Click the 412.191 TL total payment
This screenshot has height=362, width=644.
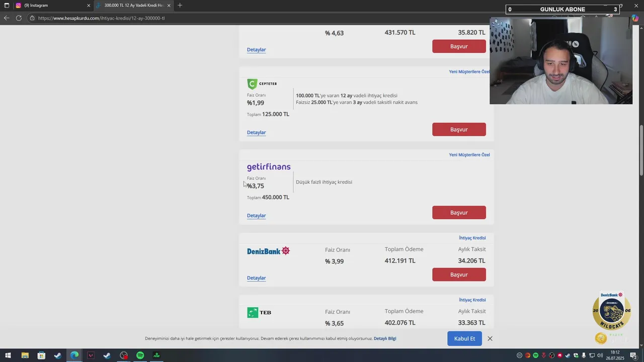pyautogui.click(x=400, y=261)
